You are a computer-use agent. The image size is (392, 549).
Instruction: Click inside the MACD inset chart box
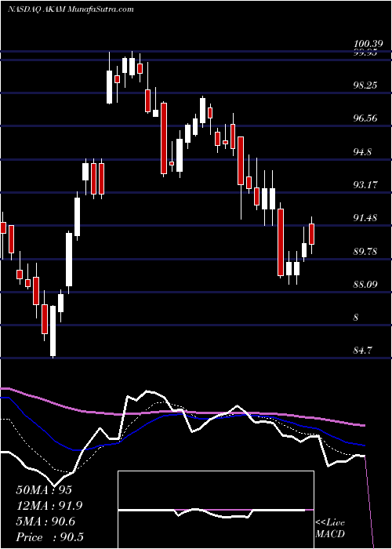click(216, 510)
